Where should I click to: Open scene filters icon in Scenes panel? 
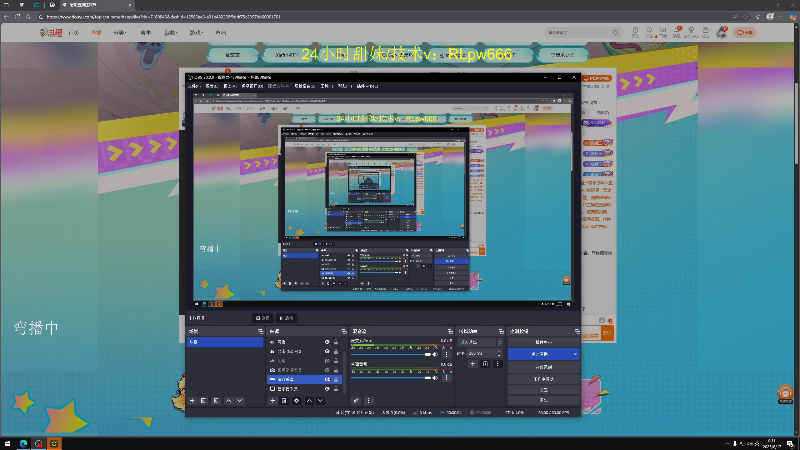(216, 401)
